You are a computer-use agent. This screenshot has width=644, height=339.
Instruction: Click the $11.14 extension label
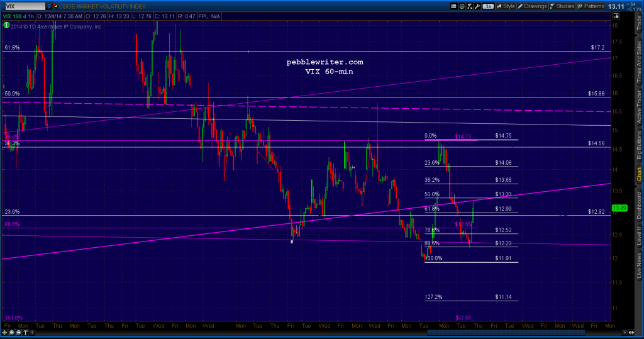503,297
